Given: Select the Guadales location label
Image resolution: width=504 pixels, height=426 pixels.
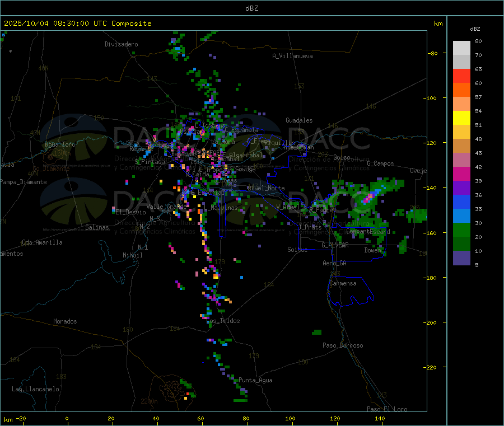Looking at the screenshot, I should pos(299,120).
